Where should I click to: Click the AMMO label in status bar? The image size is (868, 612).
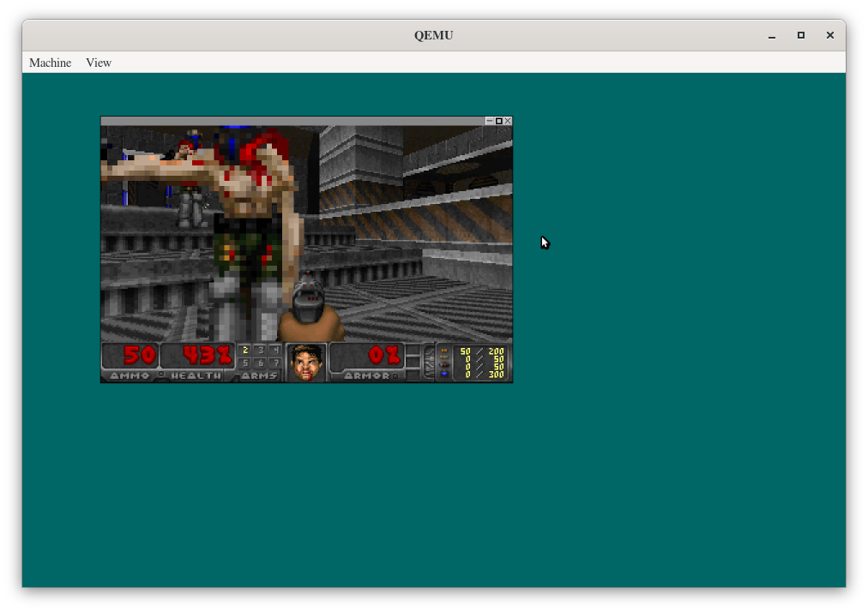pyautogui.click(x=130, y=375)
